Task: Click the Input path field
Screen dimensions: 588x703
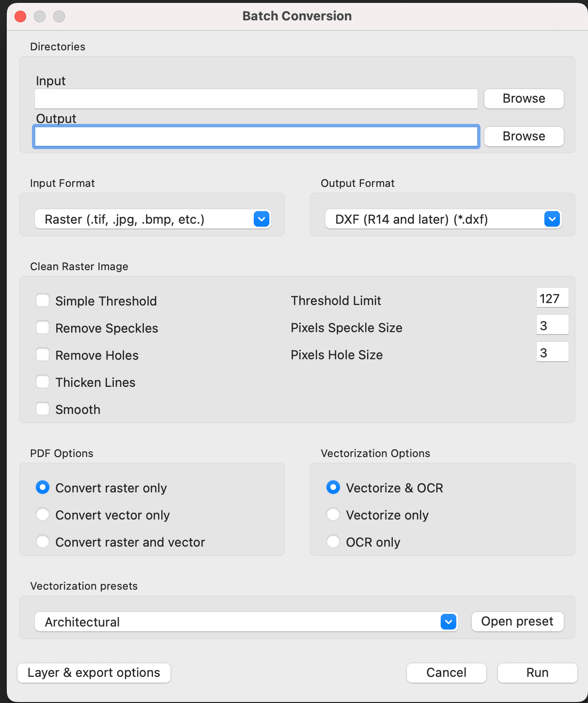Action: coord(255,98)
